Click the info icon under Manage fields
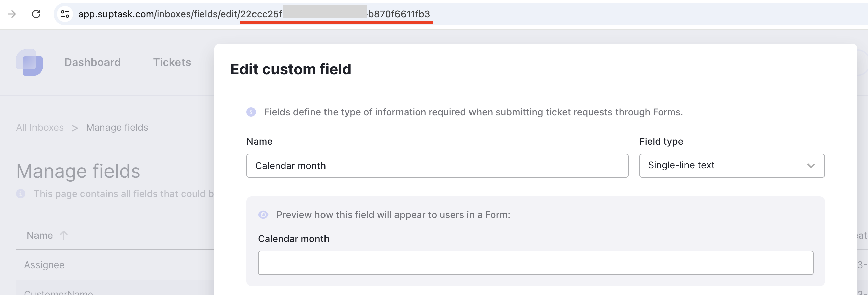 pos(21,194)
